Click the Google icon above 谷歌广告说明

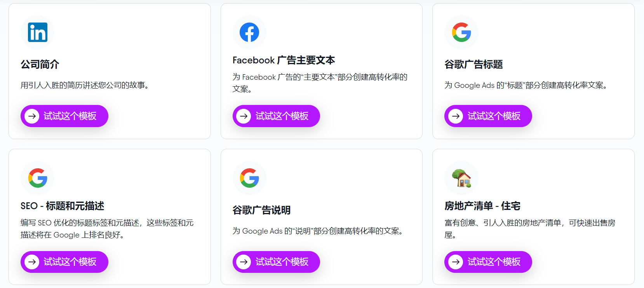point(249,178)
